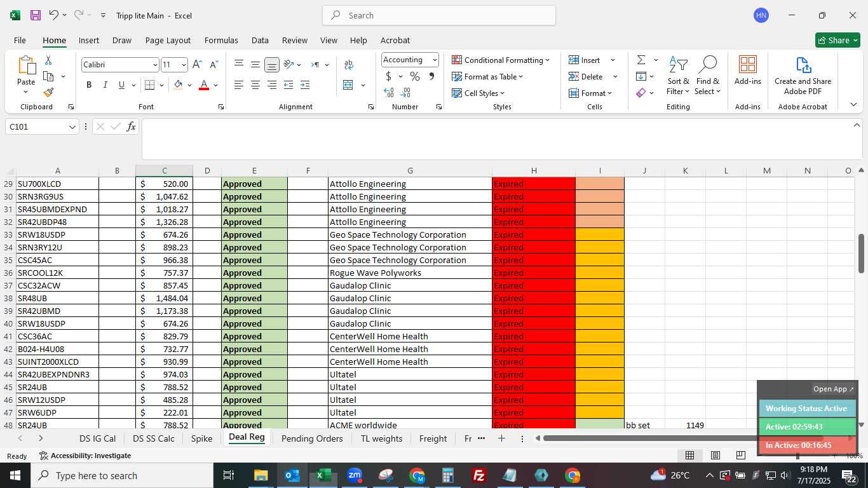The width and height of the screenshot is (868, 488).
Task: Open the Pending Orders sheet tab
Action: point(312,438)
